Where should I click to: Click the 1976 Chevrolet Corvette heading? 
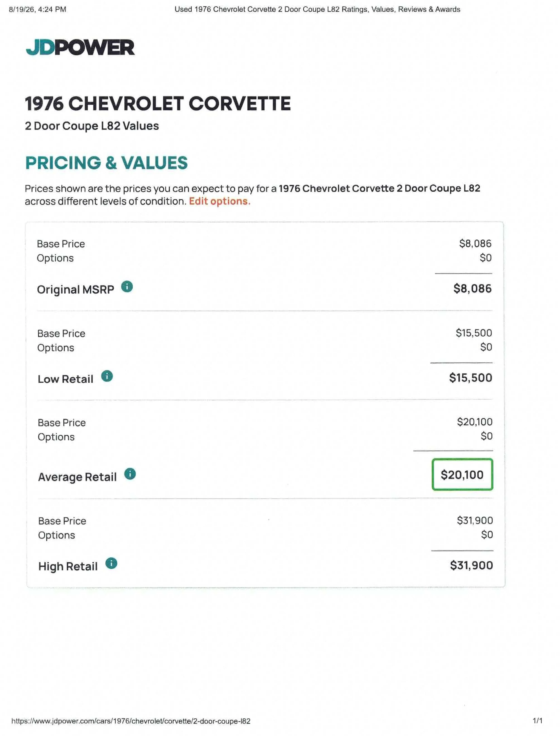(158, 103)
